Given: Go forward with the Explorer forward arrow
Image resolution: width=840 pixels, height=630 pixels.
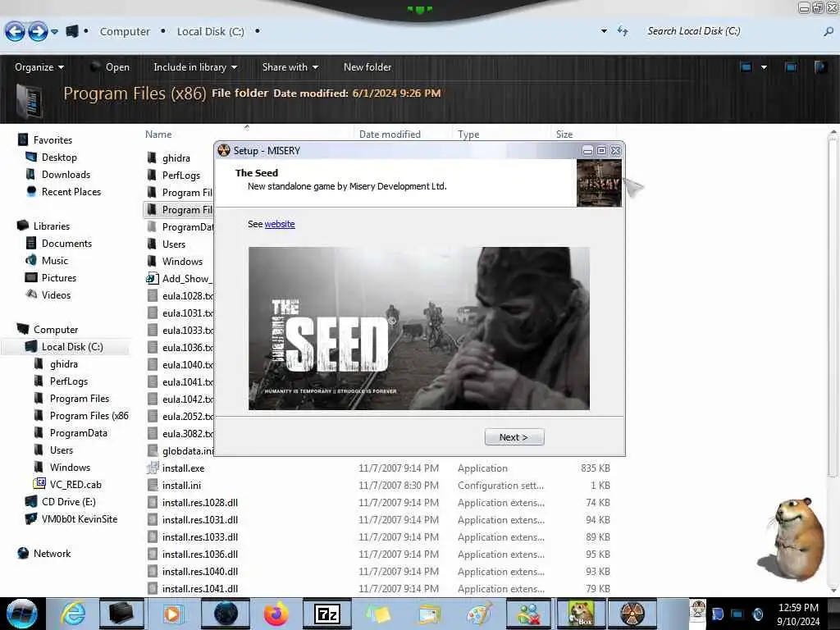Looking at the screenshot, I should 38,32.
